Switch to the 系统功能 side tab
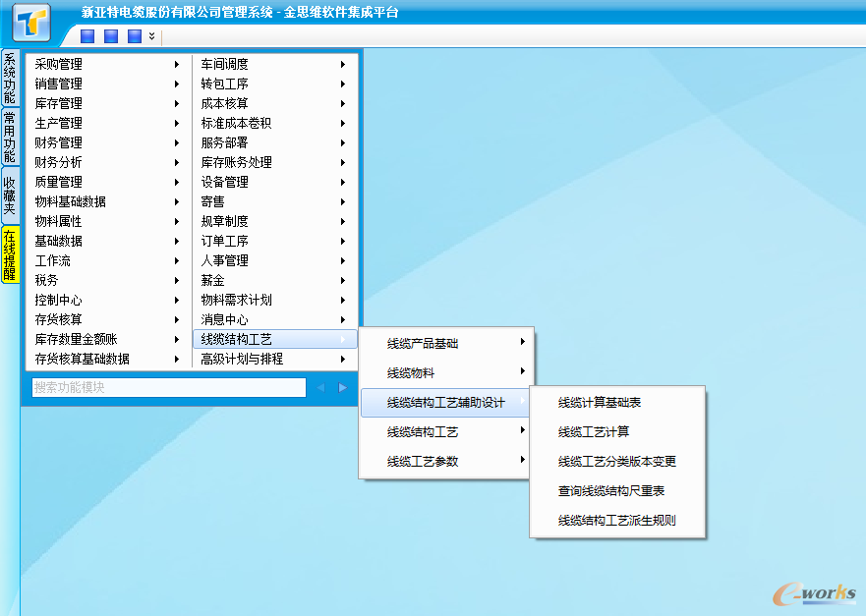866x616 pixels. coord(10,78)
